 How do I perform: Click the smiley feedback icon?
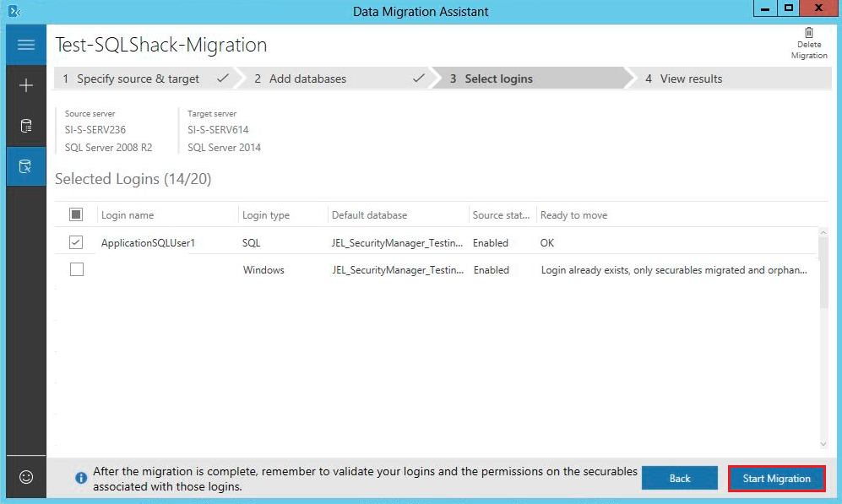[x=26, y=477]
